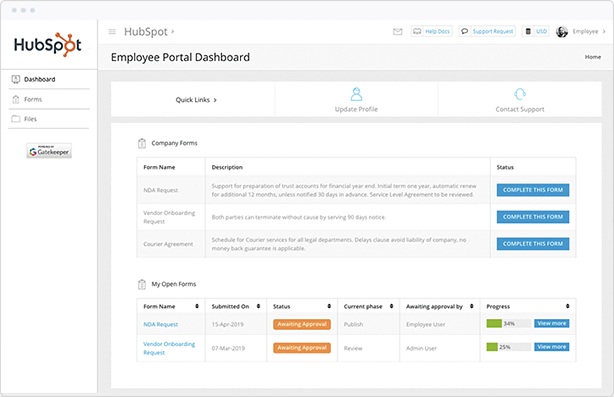This screenshot has height=397, width=614.
Task: Click the Employee Portal Dashboard heading
Action: pos(180,57)
